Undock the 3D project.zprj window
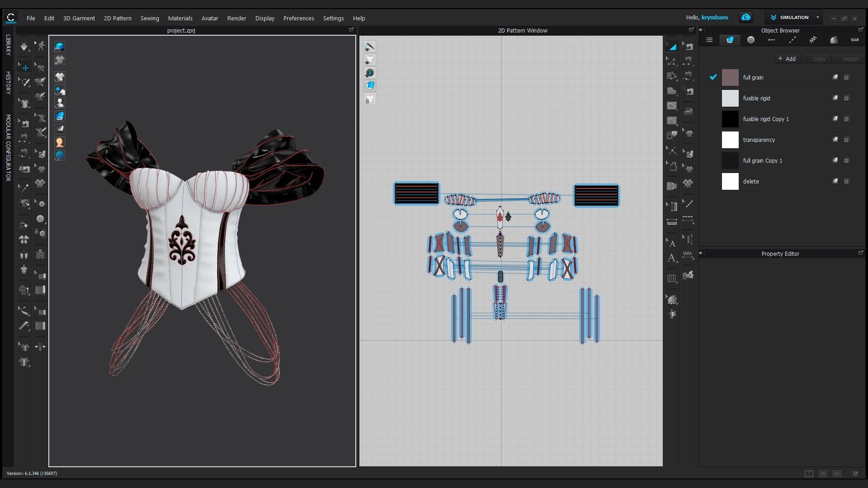This screenshot has width=868, height=488. click(351, 29)
